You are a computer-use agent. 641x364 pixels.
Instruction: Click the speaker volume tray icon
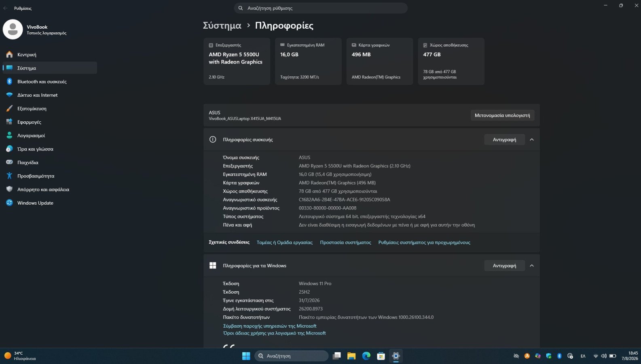click(x=604, y=356)
